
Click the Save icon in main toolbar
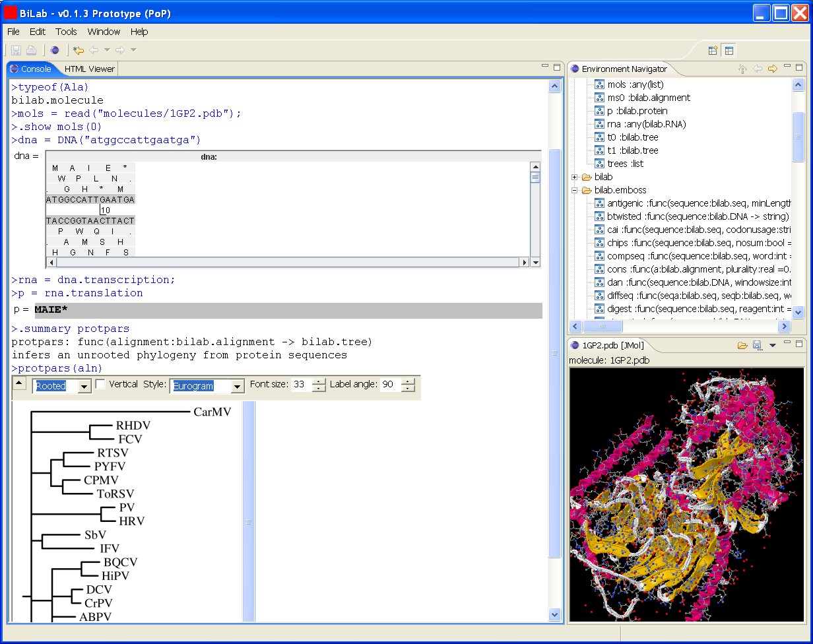pos(16,50)
